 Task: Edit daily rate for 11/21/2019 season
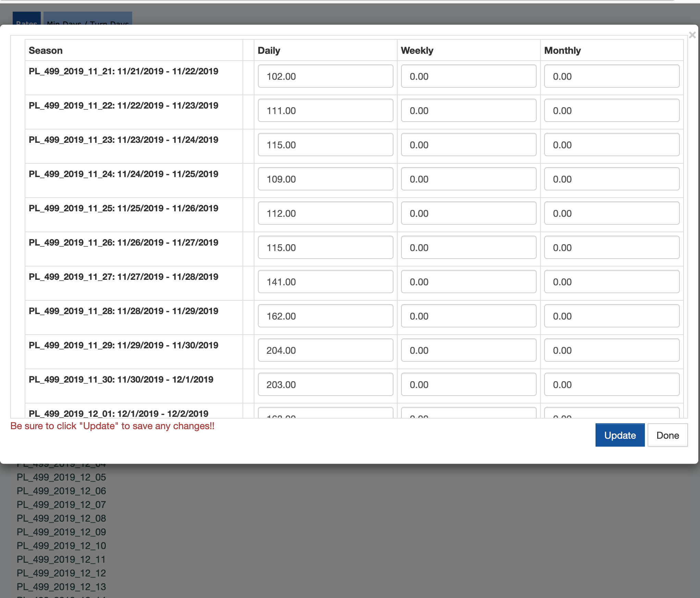click(x=325, y=76)
